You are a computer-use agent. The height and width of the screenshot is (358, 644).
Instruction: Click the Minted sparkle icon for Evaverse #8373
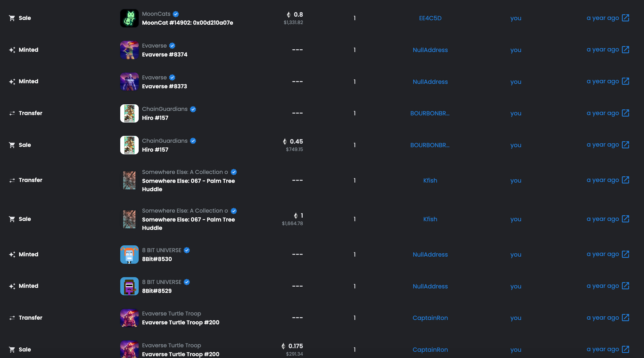(x=12, y=81)
